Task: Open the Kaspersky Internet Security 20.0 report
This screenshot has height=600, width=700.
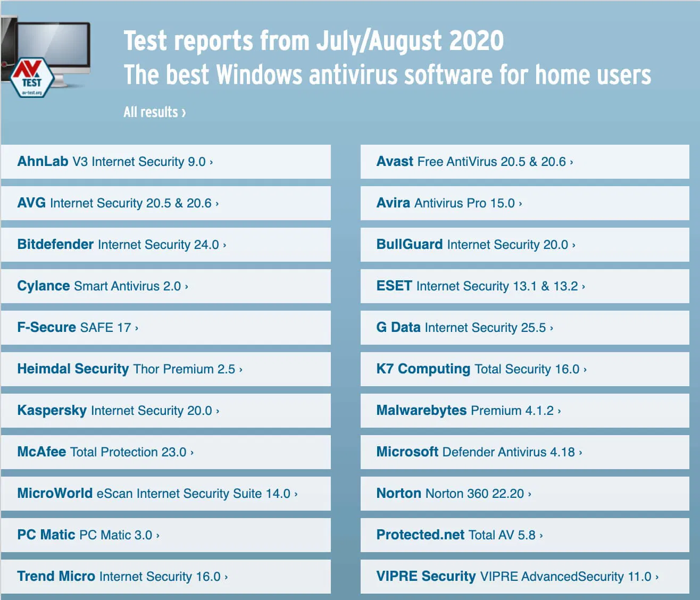Action: coord(118,411)
